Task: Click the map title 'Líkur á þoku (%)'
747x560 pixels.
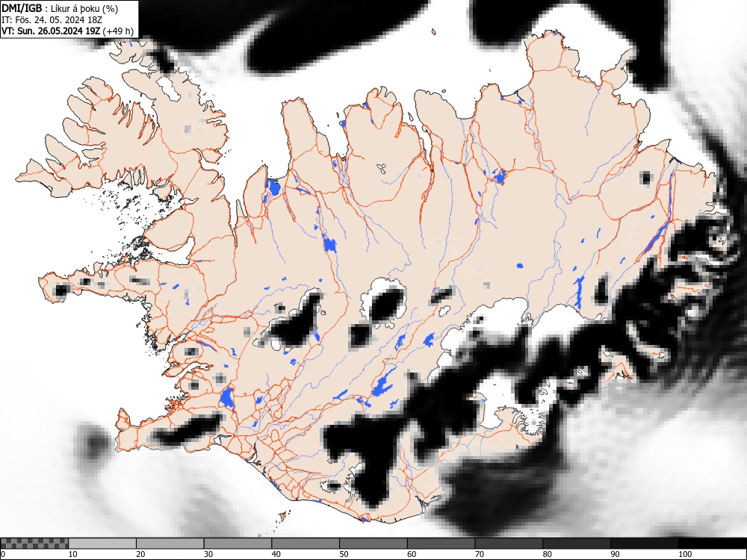Action: (84, 8)
